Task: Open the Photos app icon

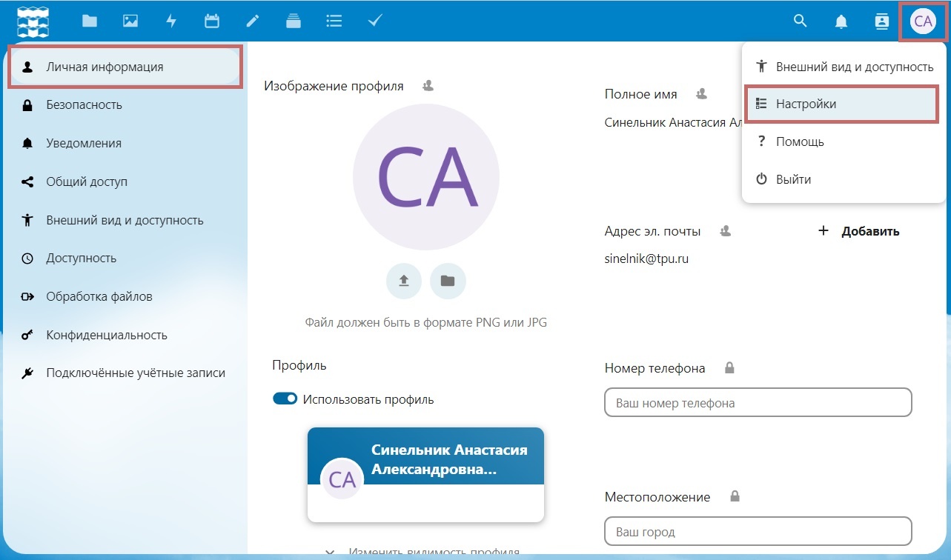Action: click(130, 21)
